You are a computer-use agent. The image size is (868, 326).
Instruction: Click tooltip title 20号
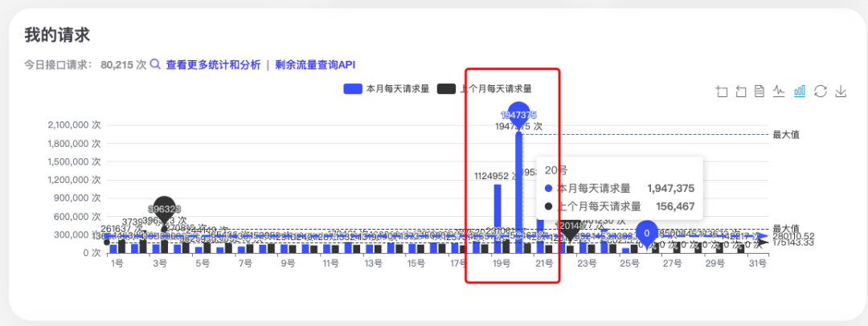pos(556,170)
